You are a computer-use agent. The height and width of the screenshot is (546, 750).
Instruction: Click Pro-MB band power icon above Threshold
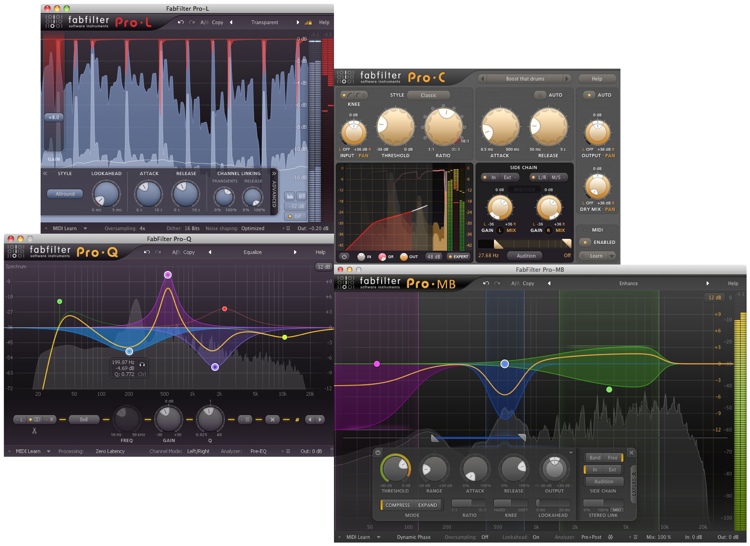pos(378,452)
